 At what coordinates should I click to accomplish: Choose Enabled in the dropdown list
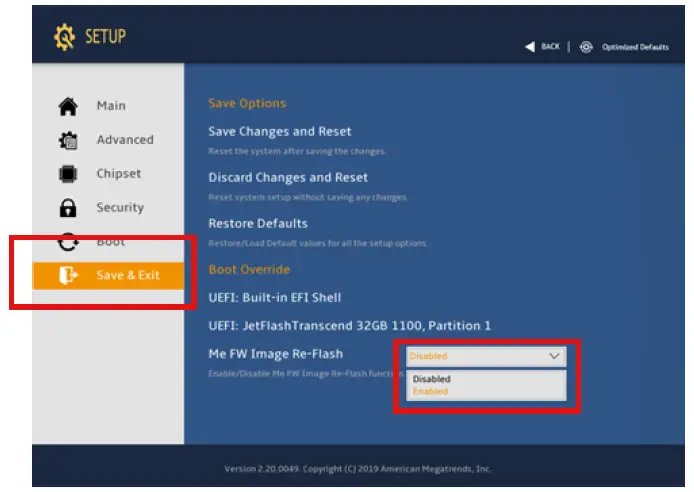[430, 391]
